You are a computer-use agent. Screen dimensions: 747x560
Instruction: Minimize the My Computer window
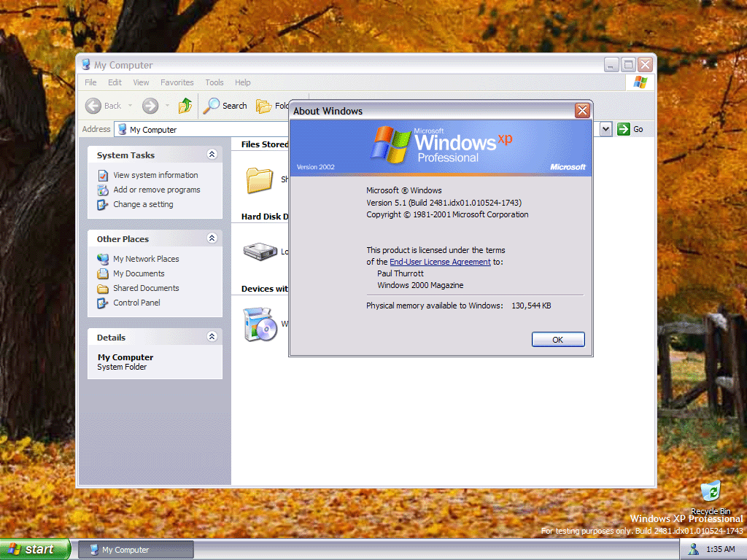coord(611,64)
